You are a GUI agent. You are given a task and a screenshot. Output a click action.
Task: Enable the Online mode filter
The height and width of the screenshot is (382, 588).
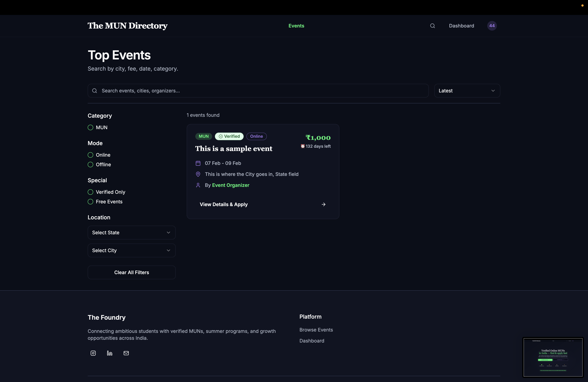pyautogui.click(x=90, y=155)
